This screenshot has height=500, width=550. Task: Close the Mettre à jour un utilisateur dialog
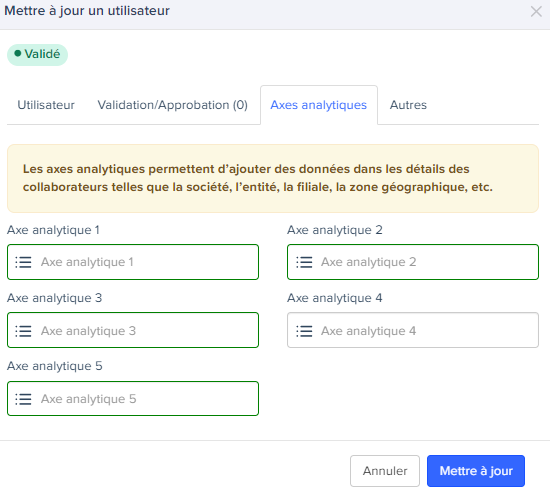[x=536, y=11]
